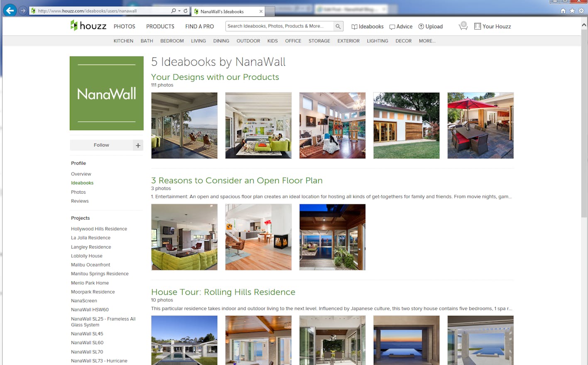This screenshot has height=365, width=588.
Task: Open 3 Reasons to Consider an Open Floor Plan
Action: click(237, 180)
